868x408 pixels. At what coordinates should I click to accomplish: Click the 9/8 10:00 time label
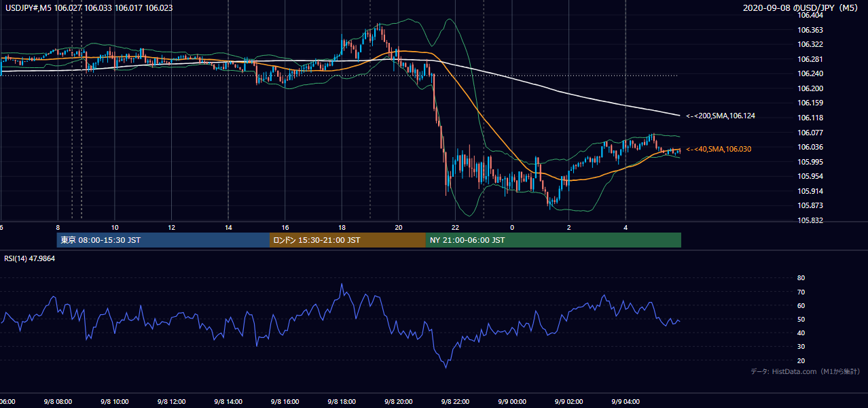[114, 401]
